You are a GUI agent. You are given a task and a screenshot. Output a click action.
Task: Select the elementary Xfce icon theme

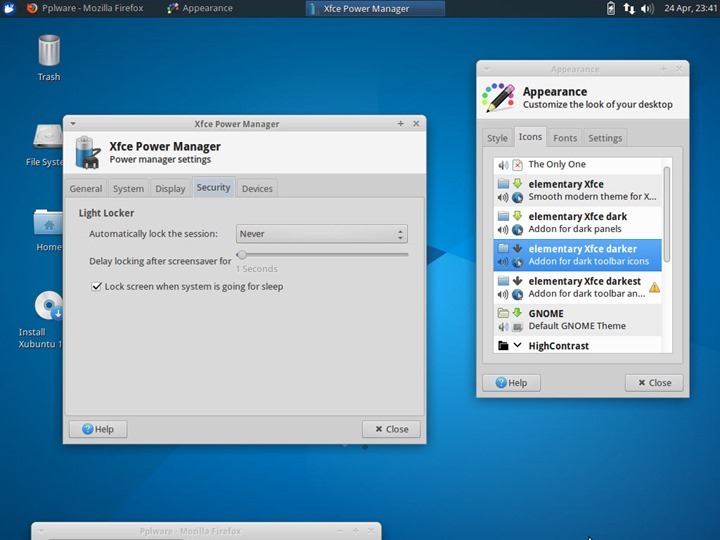(x=578, y=190)
